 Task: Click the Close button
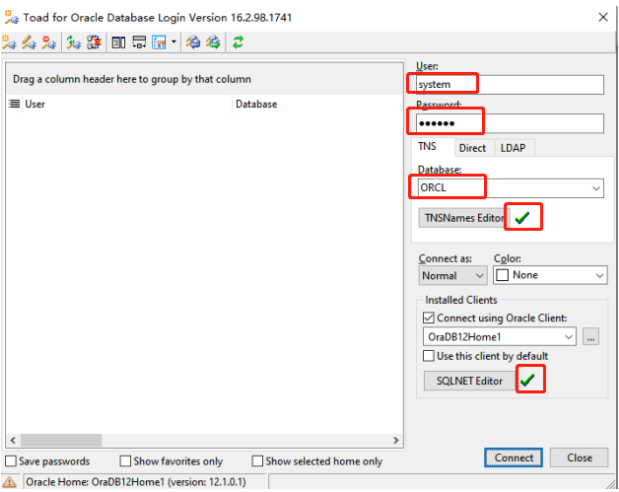click(579, 458)
